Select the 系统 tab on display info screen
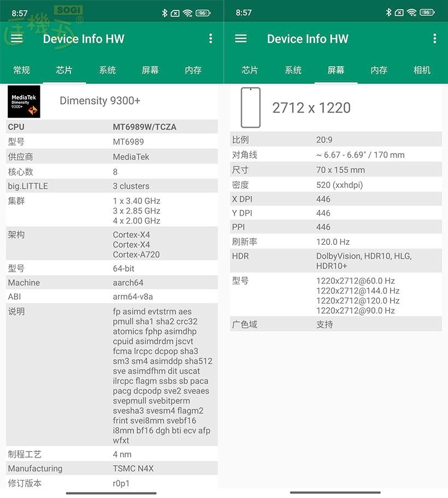Screen dimensions: 448x498 point(293,70)
